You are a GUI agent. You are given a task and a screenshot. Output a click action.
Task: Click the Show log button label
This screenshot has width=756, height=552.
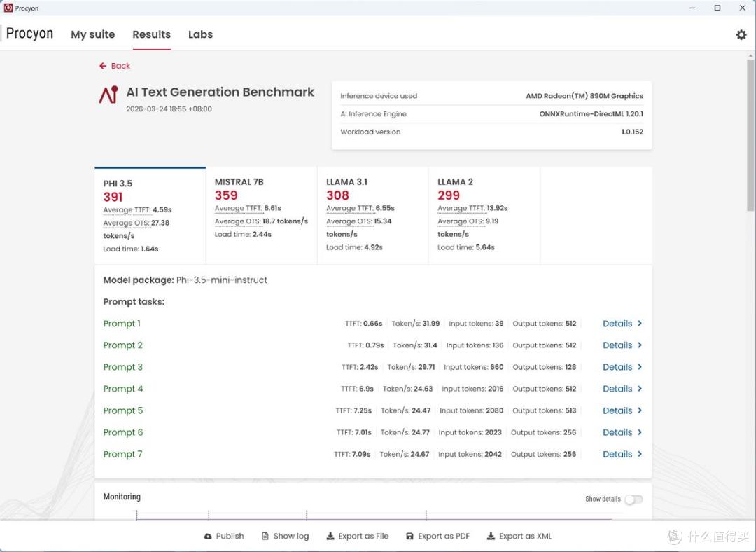tap(291, 536)
